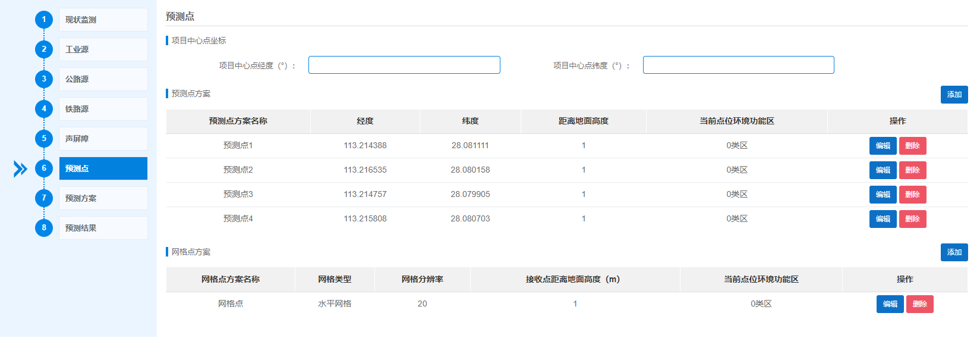
Task: Select the 铁路源 step
Action: (103, 109)
